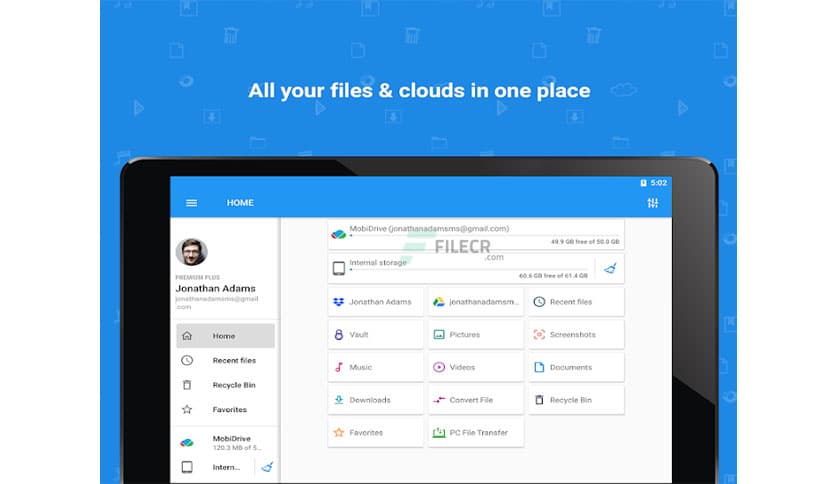Screen dimensions: 836x484
Task: Open the Jonathan Adams Dropbox tile
Action: 375,302
